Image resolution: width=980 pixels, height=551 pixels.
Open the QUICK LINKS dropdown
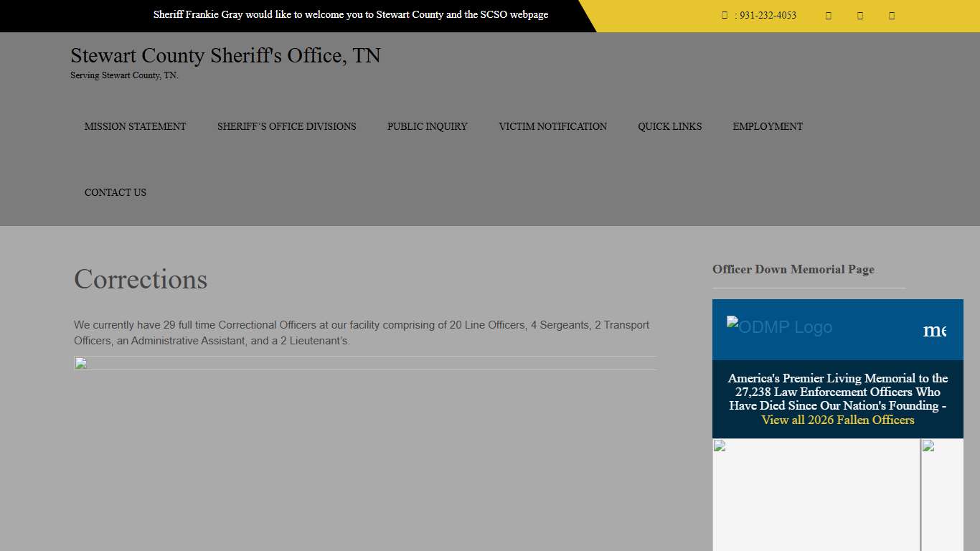click(669, 126)
